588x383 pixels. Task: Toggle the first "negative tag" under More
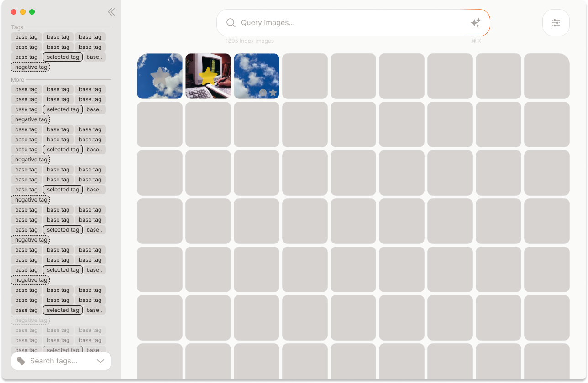point(31,119)
